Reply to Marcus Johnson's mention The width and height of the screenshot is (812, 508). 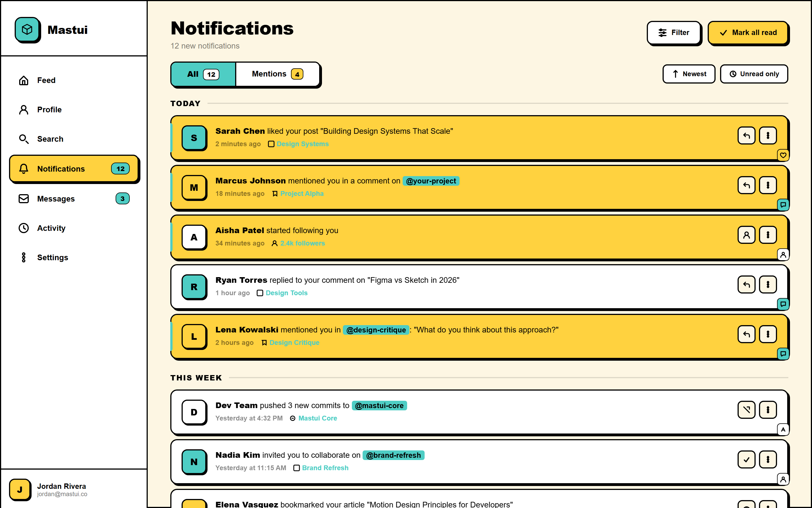tap(746, 185)
